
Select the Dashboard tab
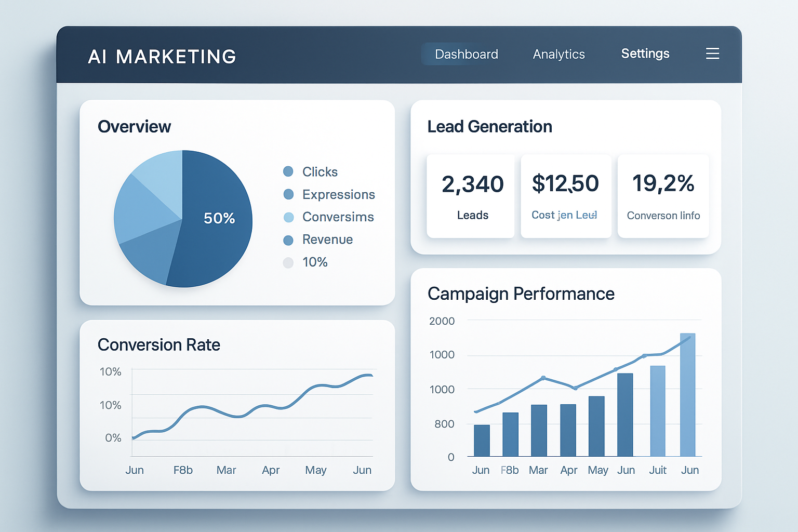pyautogui.click(x=465, y=54)
